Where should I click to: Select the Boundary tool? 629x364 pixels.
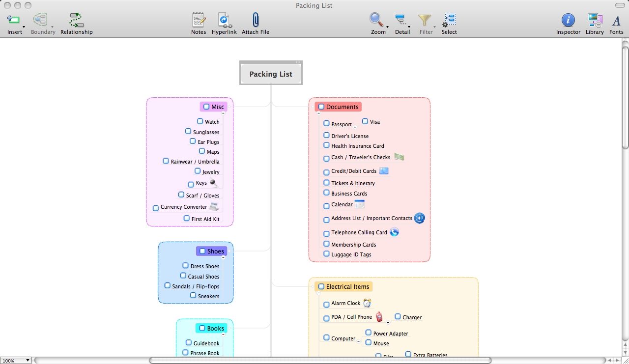pos(42,20)
